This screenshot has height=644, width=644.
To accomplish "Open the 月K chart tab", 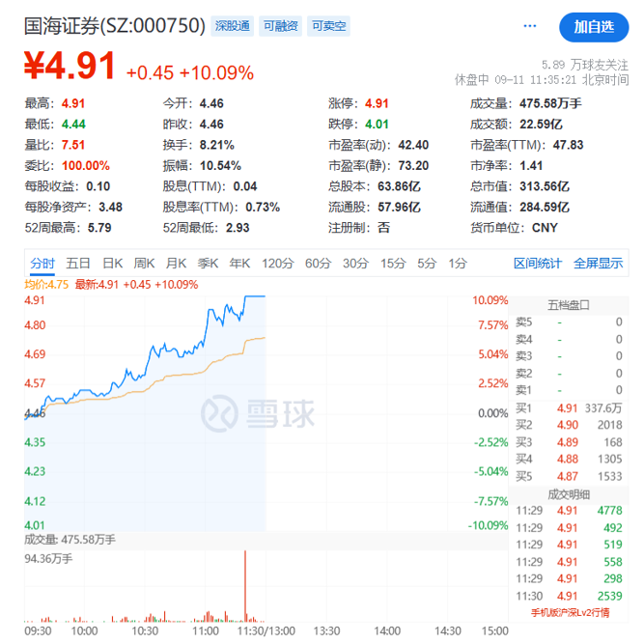I will 176,264.
